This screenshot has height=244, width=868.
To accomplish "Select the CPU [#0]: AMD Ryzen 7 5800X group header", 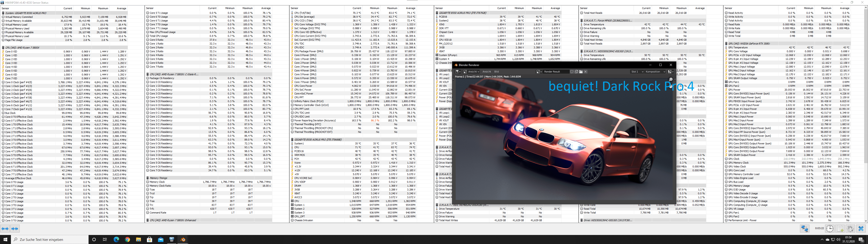I will [x=64, y=47].
